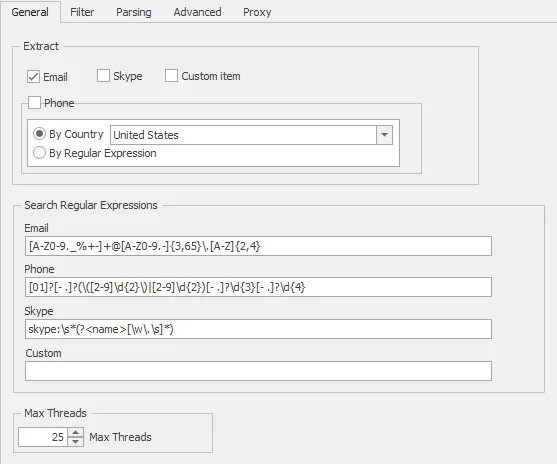Focus the Skype regular expression field
Image resolution: width=557 pixels, height=464 pixels.
coord(258,329)
